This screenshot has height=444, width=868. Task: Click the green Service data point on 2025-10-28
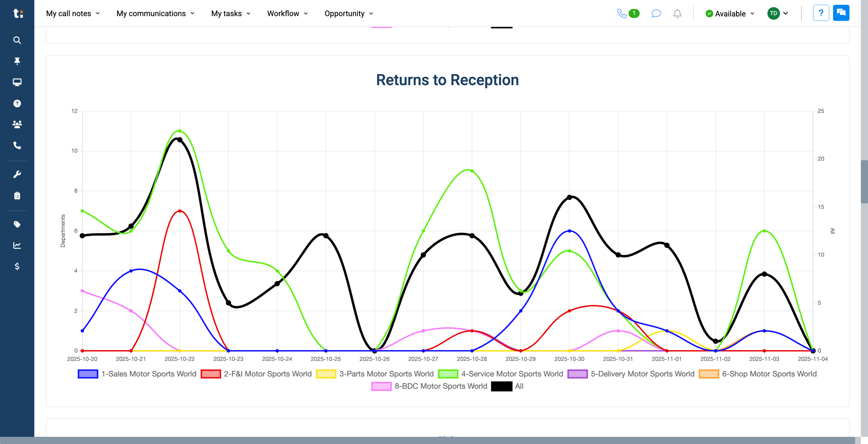tap(472, 171)
